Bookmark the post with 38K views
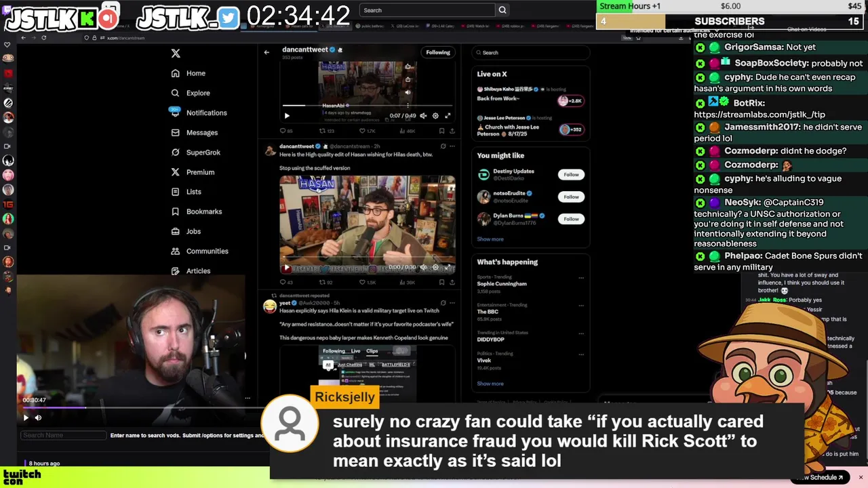The width and height of the screenshot is (868, 488). [x=441, y=282]
